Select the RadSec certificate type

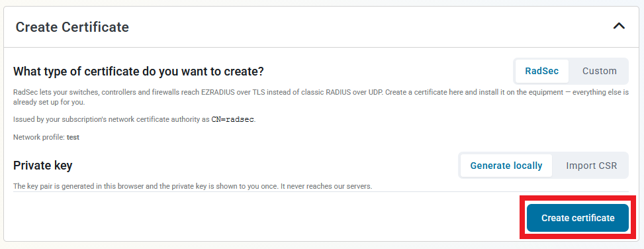pyautogui.click(x=541, y=71)
